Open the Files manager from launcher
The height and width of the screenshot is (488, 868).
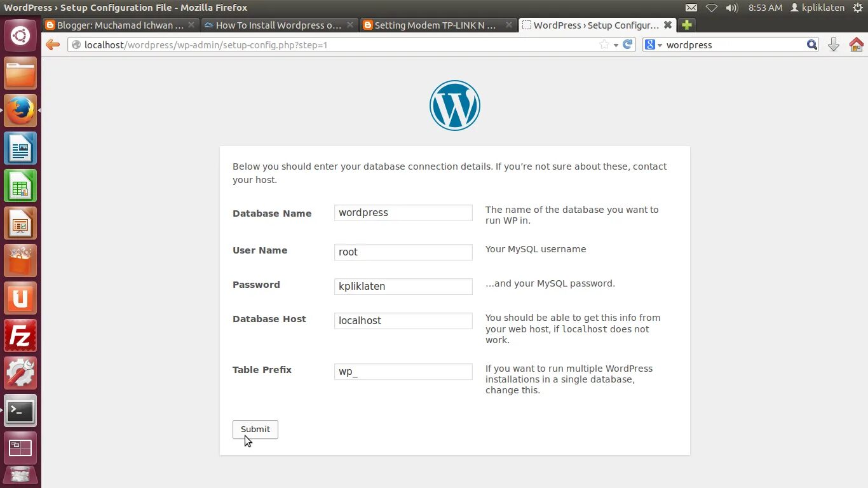tap(20, 74)
